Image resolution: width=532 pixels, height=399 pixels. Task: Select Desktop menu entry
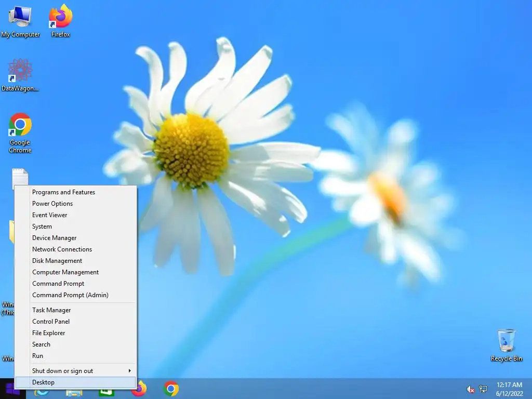pyautogui.click(x=76, y=382)
